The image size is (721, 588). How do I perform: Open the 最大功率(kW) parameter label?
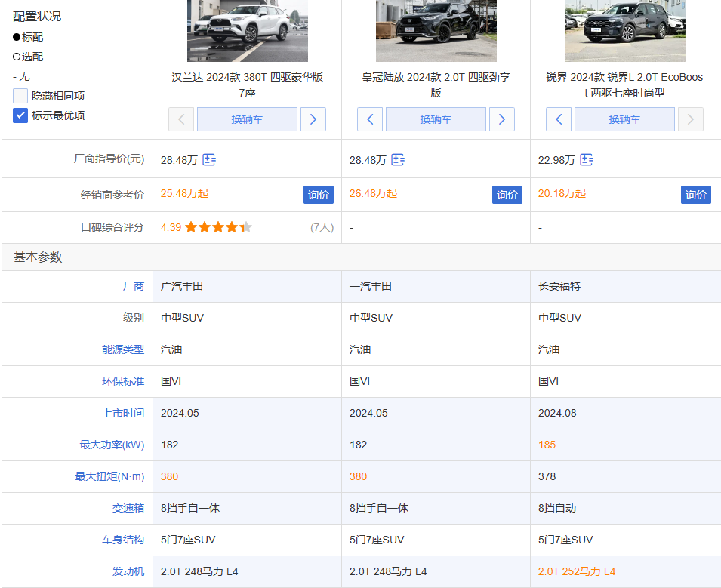[x=112, y=445]
